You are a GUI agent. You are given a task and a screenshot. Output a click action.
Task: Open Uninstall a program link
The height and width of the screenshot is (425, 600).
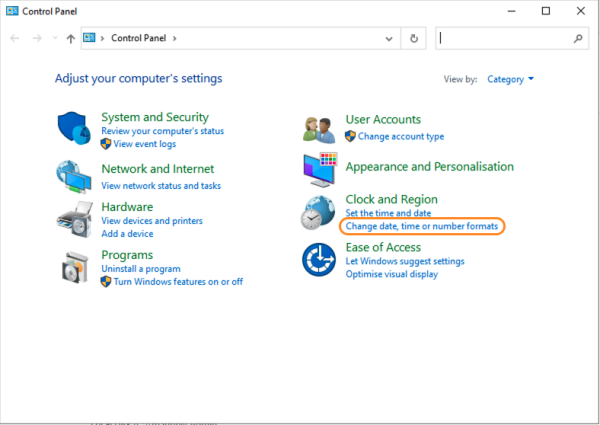pos(141,269)
